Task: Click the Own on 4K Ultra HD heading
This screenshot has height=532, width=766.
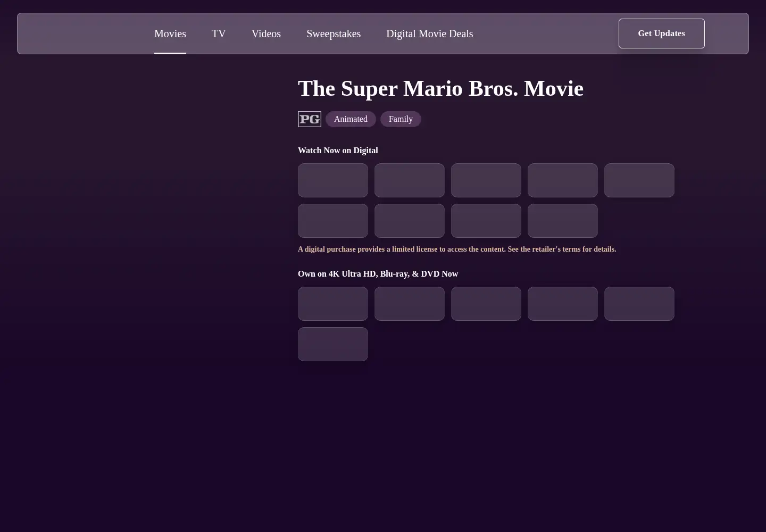Action: (378, 274)
